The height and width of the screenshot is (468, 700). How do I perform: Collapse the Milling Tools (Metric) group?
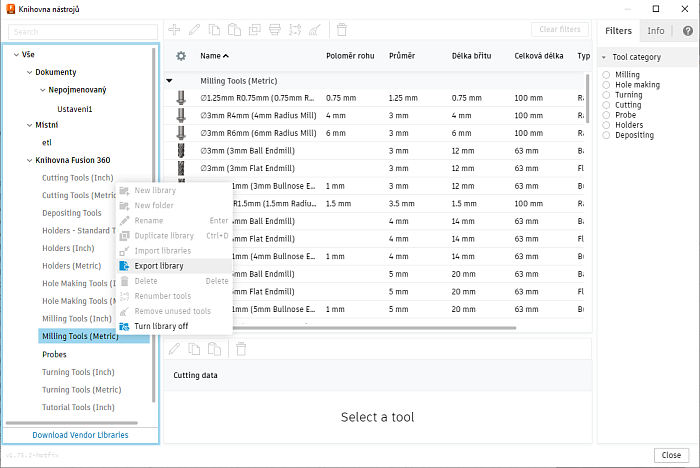169,80
